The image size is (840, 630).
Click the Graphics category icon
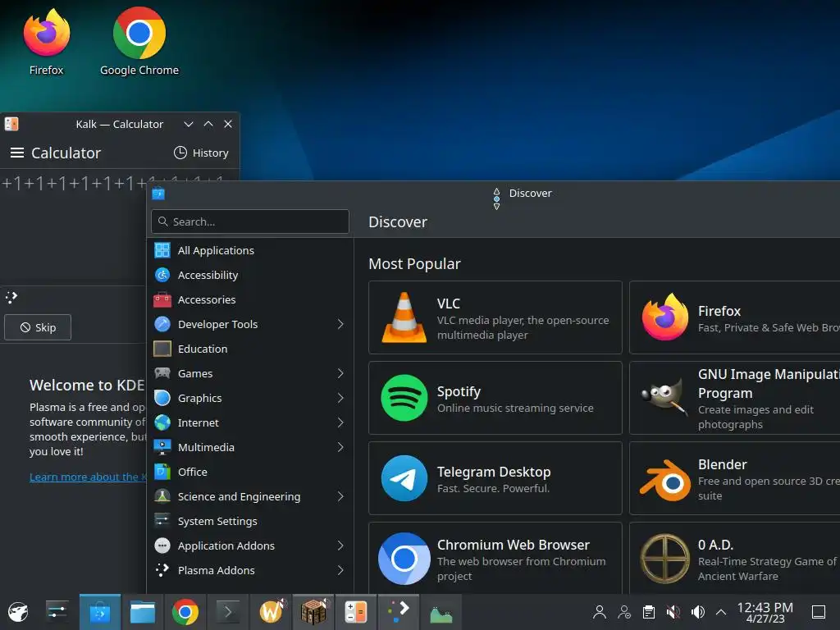tap(162, 398)
